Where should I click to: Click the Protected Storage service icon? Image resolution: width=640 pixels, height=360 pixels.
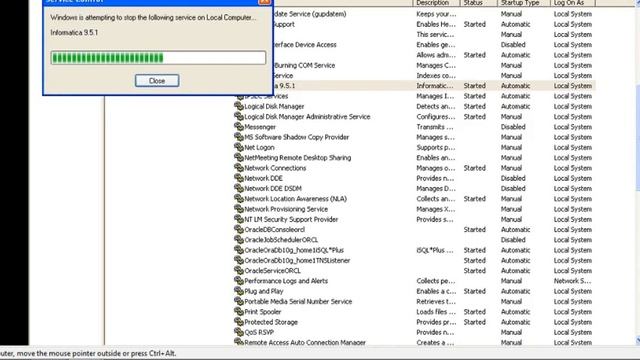click(x=239, y=322)
